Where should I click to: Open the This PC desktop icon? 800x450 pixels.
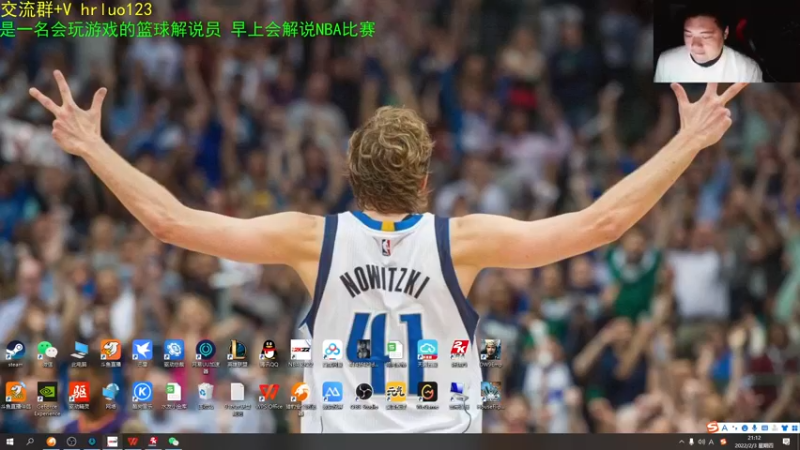(79, 353)
